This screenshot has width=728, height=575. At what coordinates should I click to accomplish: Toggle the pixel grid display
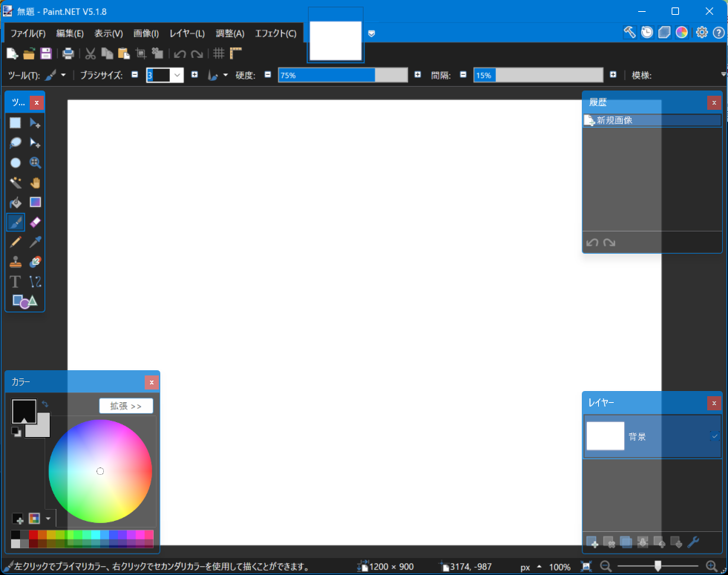[219, 54]
